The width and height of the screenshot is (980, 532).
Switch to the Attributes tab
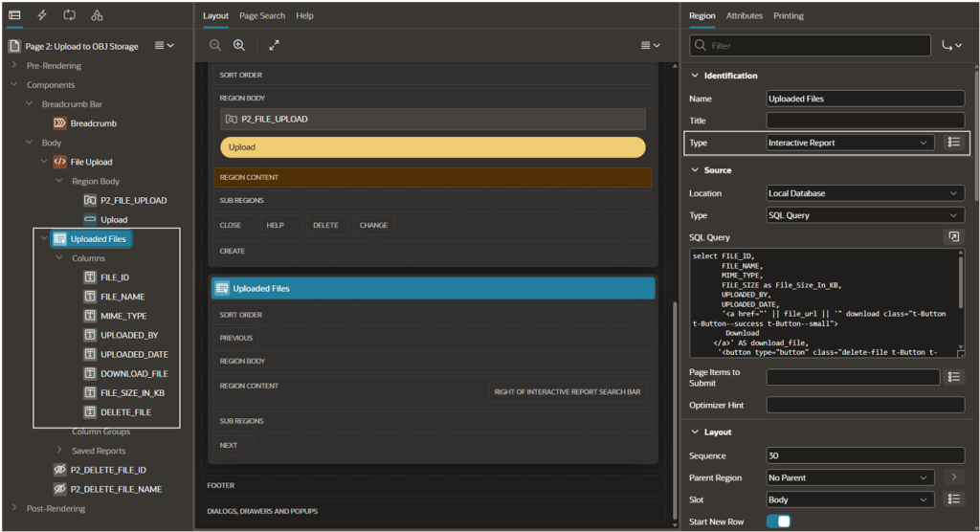pyautogui.click(x=744, y=15)
